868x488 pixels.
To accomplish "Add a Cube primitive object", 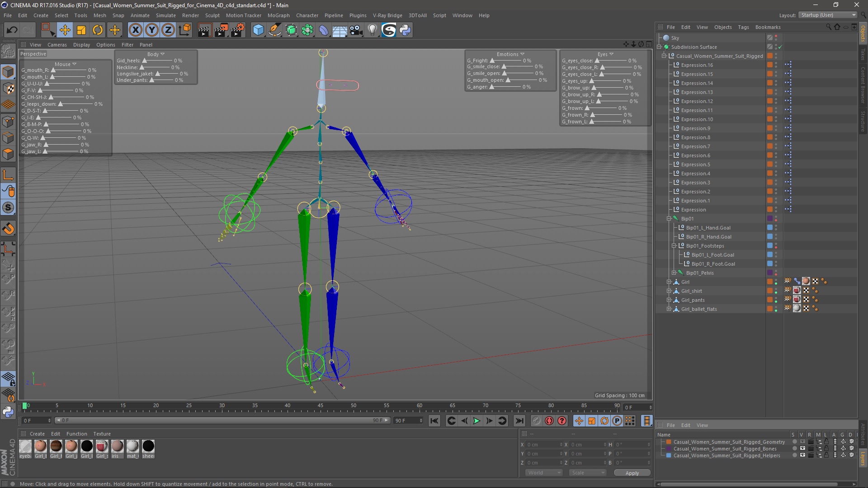I will [x=258, y=30].
